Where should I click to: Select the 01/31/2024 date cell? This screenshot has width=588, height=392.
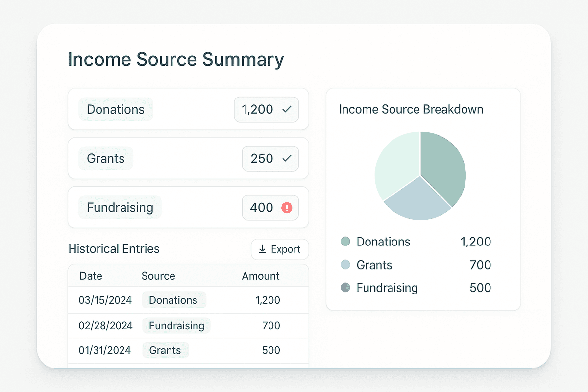pyautogui.click(x=105, y=350)
